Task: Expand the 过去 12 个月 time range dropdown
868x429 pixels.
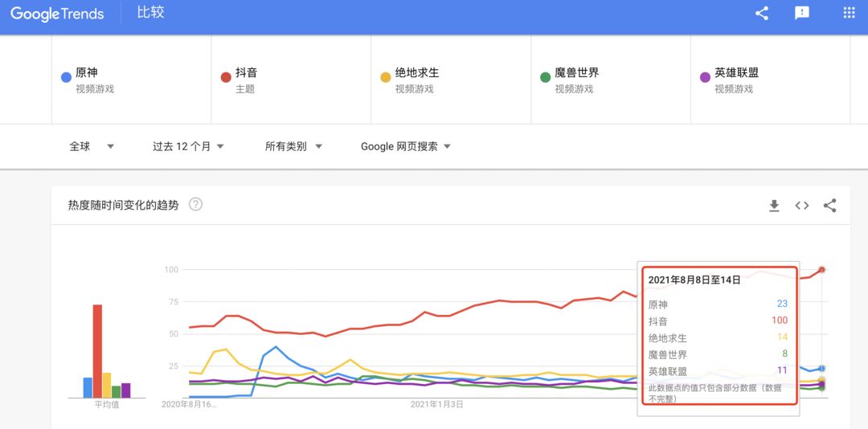Action: (x=188, y=147)
